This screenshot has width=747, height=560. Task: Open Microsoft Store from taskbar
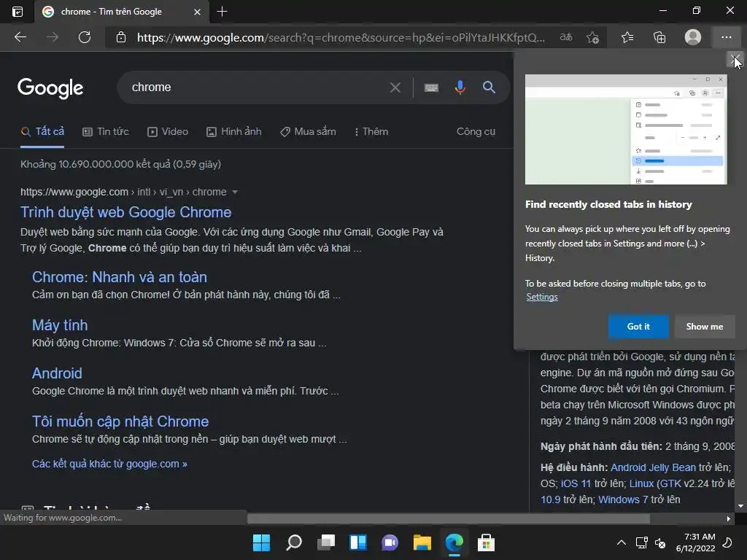[486, 542]
